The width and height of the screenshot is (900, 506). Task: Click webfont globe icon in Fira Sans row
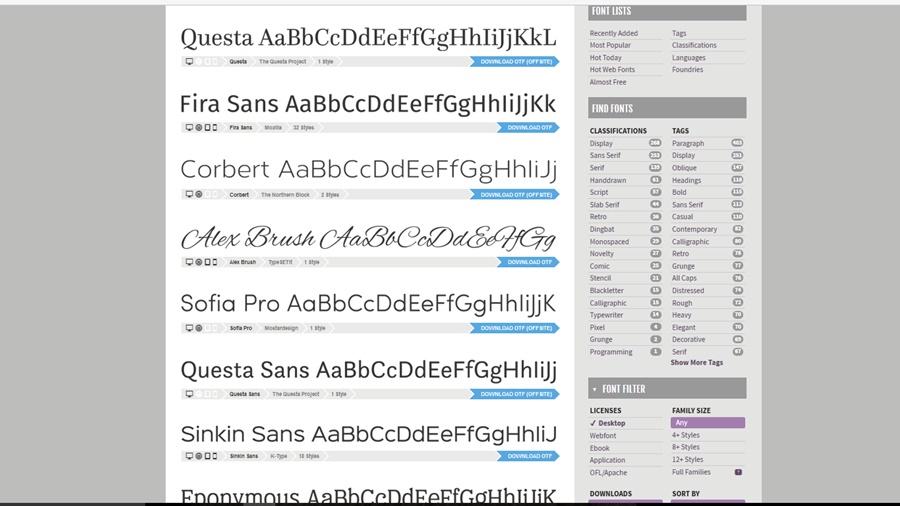point(199,127)
